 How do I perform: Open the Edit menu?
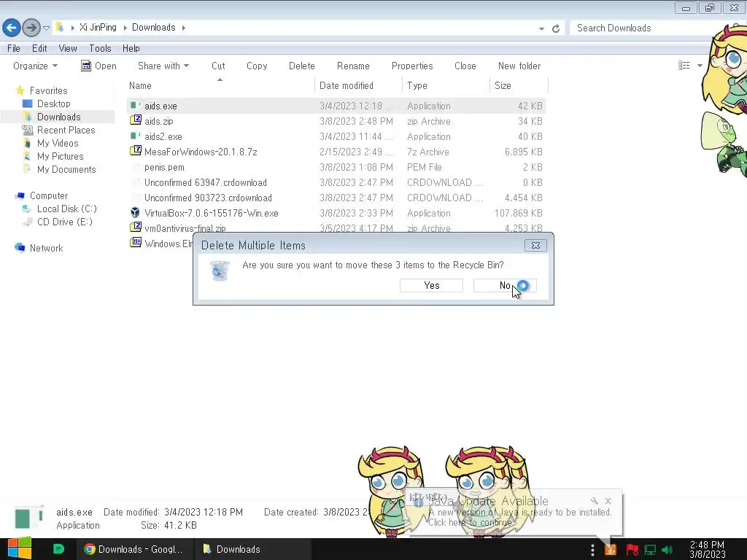point(39,48)
